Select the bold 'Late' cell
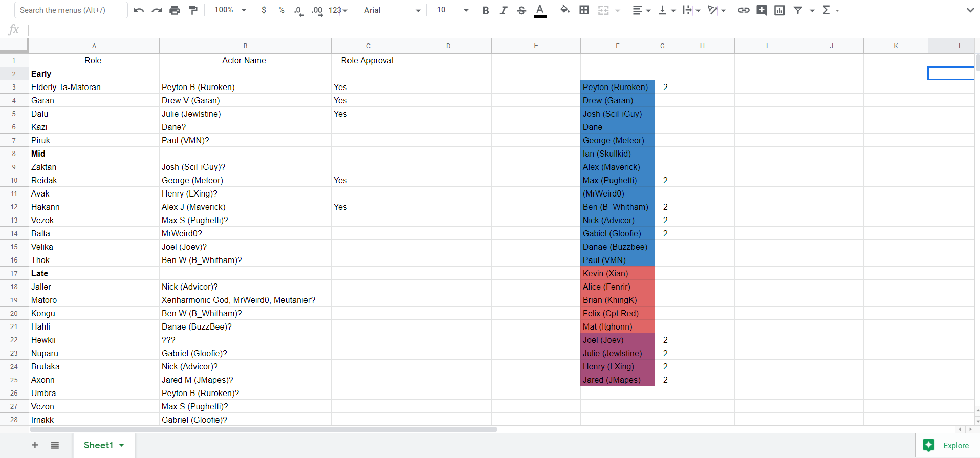Image resolution: width=980 pixels, height=458 pixels. coord(94,273)
